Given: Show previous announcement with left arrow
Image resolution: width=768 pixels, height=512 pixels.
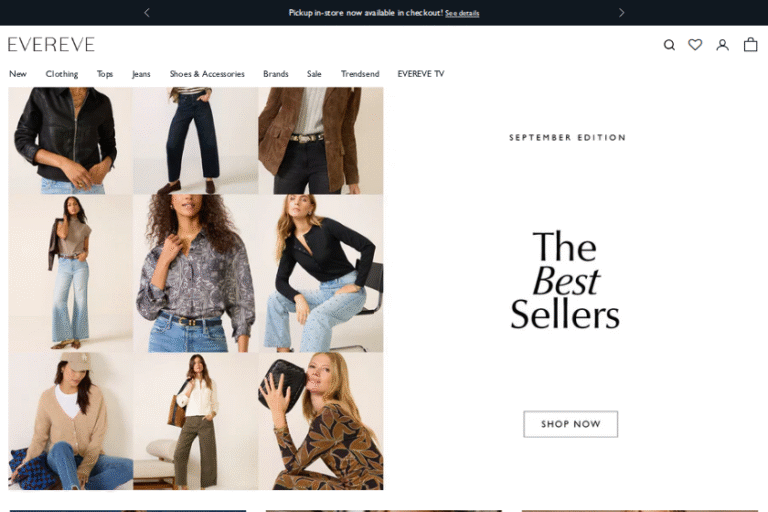Looking at the screenshot, I should click(146, 13).
